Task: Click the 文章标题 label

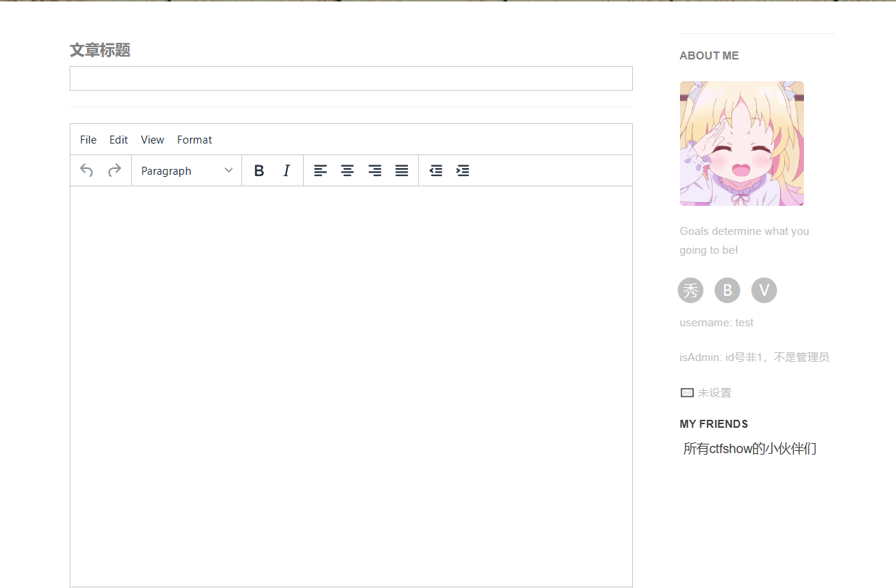Action: (x=100, y=50)
